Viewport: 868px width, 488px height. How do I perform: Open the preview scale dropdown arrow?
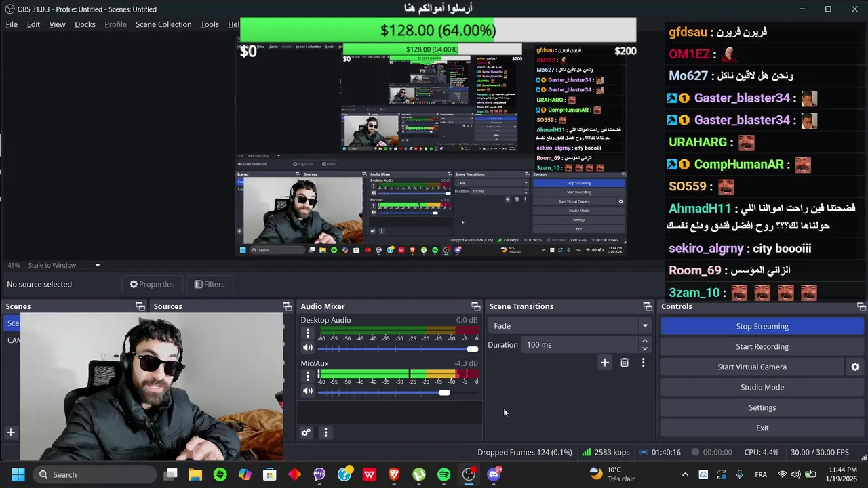97,265
